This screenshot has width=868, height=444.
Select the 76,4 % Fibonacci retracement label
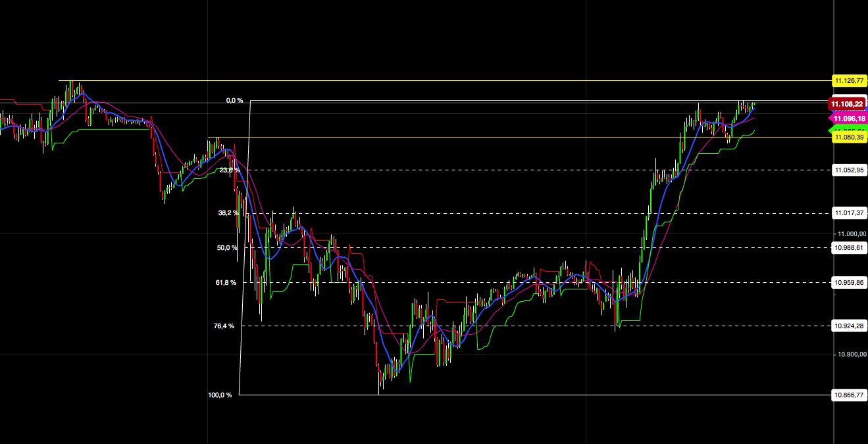[x=224, y=326]
